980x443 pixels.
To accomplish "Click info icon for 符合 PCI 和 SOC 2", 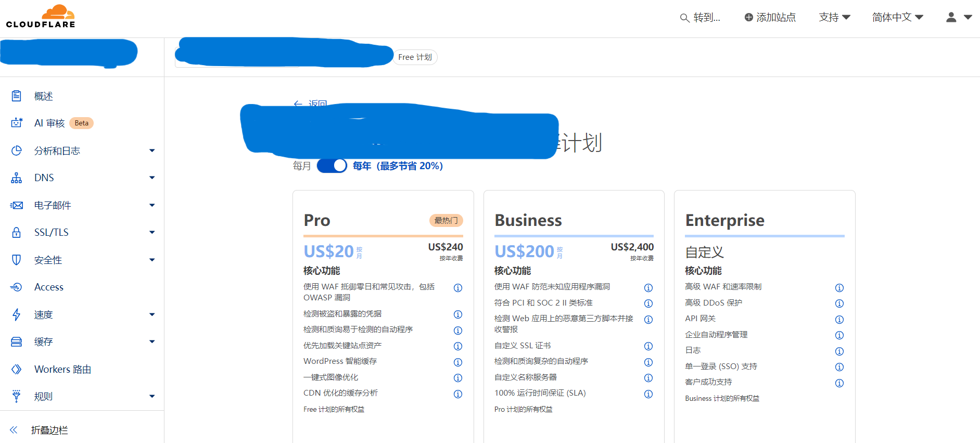I will (x=648, y=303).
